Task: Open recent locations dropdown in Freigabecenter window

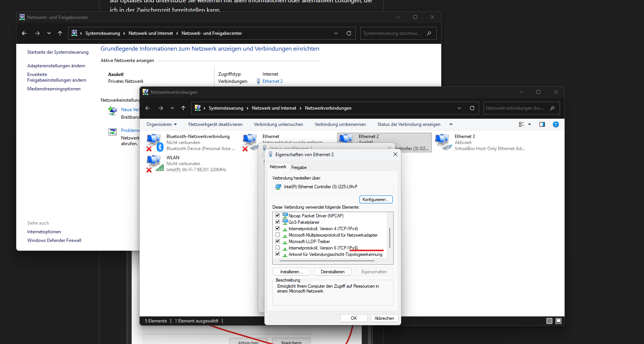Action: tap(49, 33)
